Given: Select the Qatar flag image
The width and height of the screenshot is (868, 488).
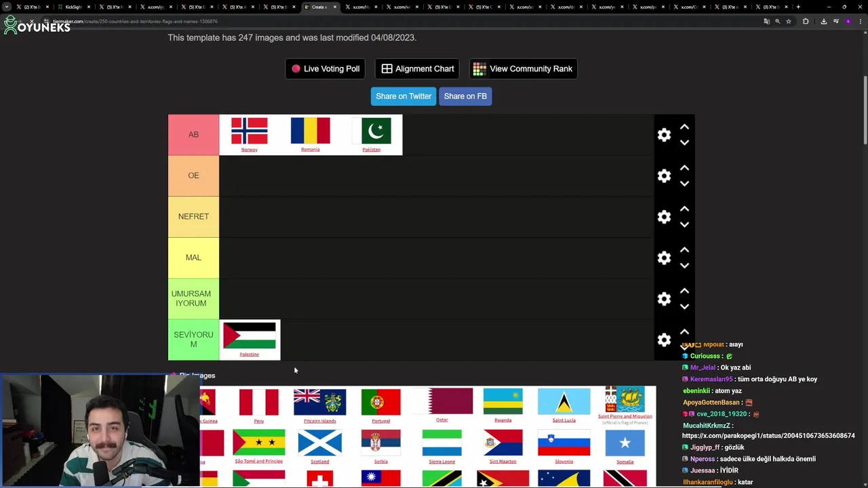Looking at the screenshot, I should (441, 401).
